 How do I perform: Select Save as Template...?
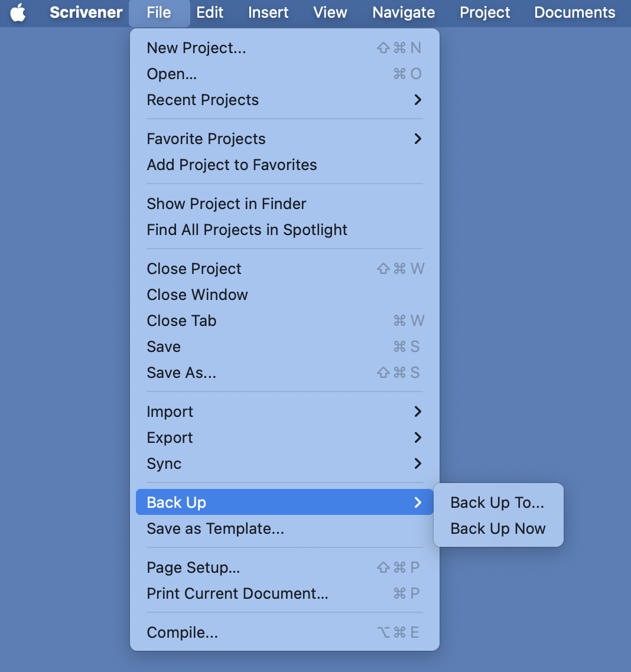coord(285,529)
